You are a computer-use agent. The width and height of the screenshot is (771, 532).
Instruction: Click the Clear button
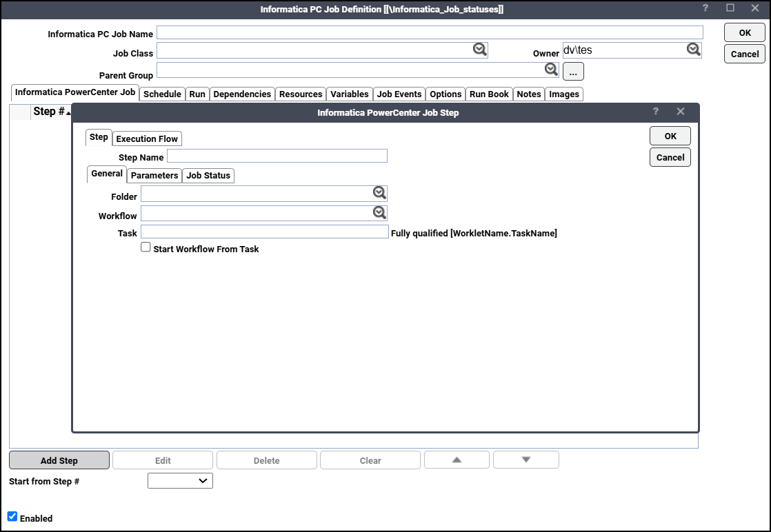370,460
